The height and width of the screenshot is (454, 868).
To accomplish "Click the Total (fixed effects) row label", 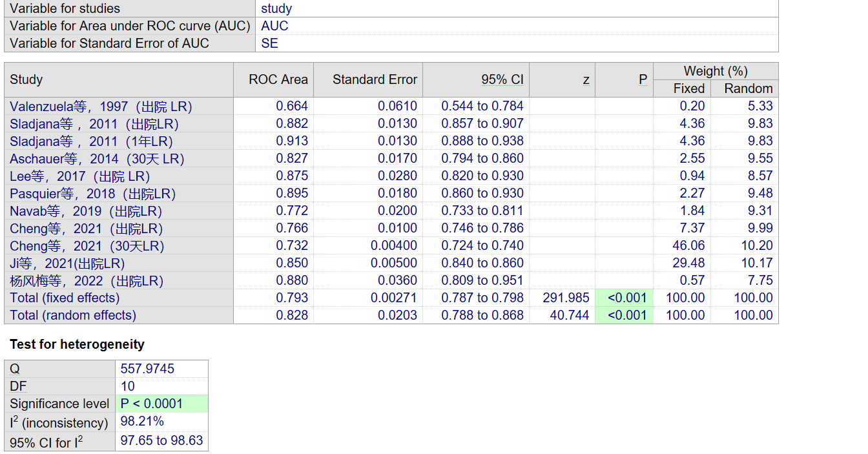I will (65, 298).
